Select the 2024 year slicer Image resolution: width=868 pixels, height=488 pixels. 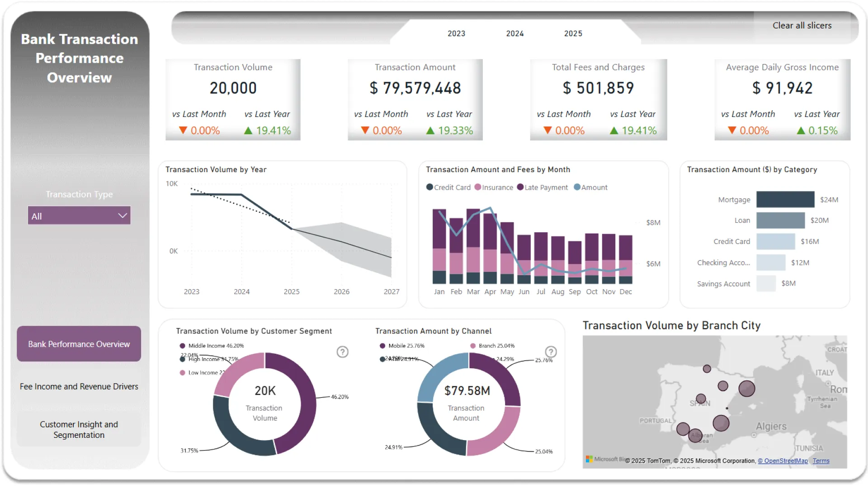coord(515,33)
